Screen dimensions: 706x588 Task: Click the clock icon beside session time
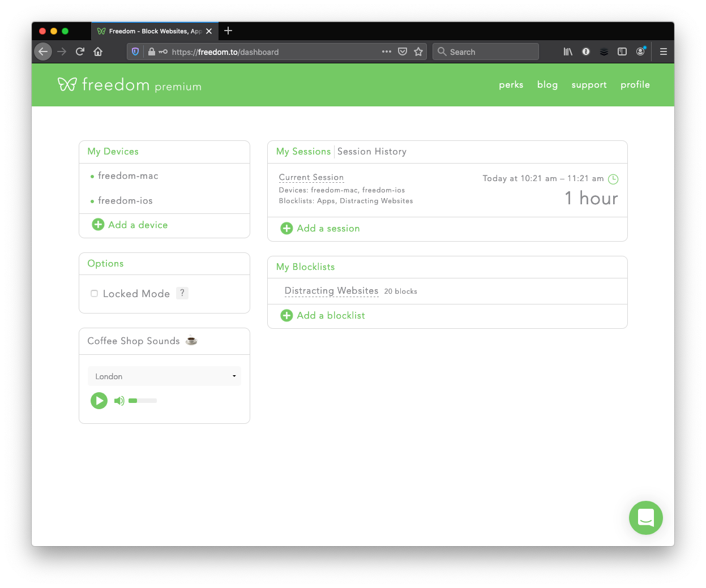click(613, 179)
